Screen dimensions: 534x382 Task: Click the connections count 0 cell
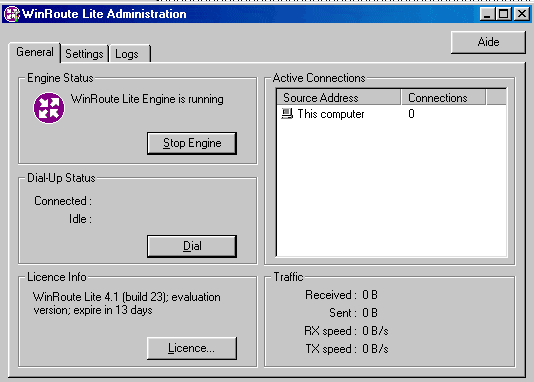point(411,114)
